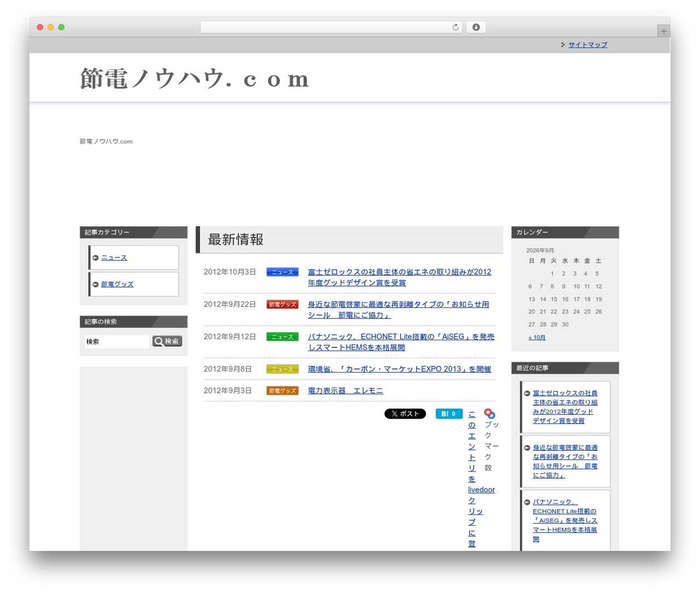Open the 富士ゼロックス article in 最新情報 list
This screenshot has width=700, height=593.
(400, 277)
